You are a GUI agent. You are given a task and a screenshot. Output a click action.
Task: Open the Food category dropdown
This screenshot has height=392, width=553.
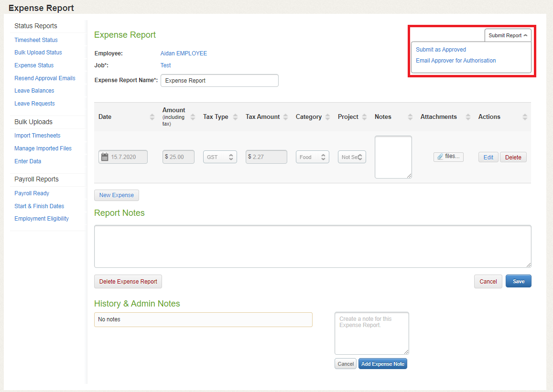point(312,157)
